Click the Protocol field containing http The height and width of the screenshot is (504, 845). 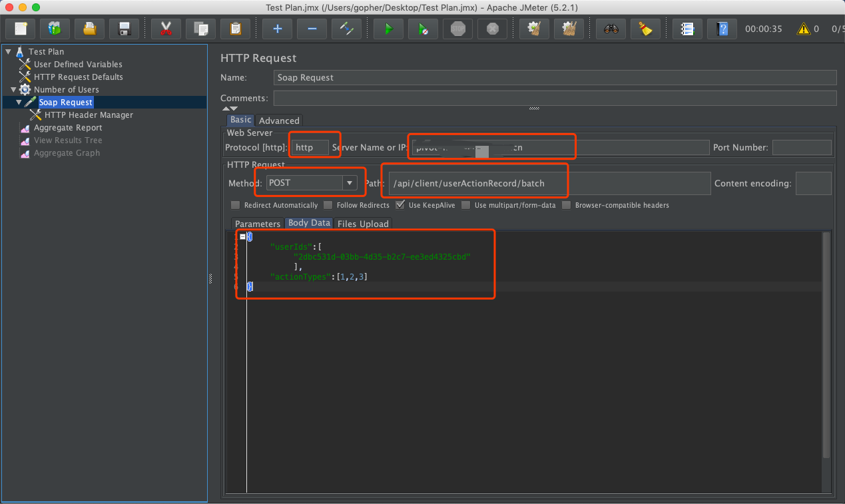pos(310,147)
